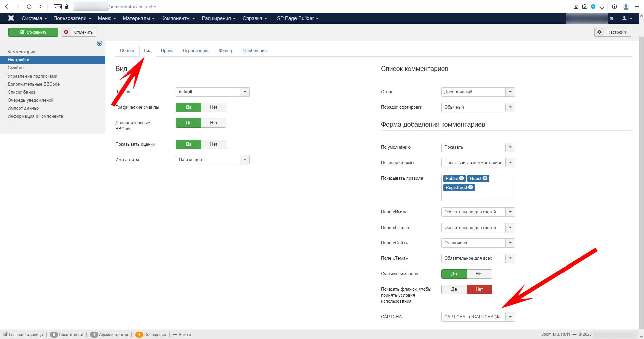The height and width of the screenshot is (339, 644).
Task: Switch to the Сообщения tab
Action: point(255,51)
